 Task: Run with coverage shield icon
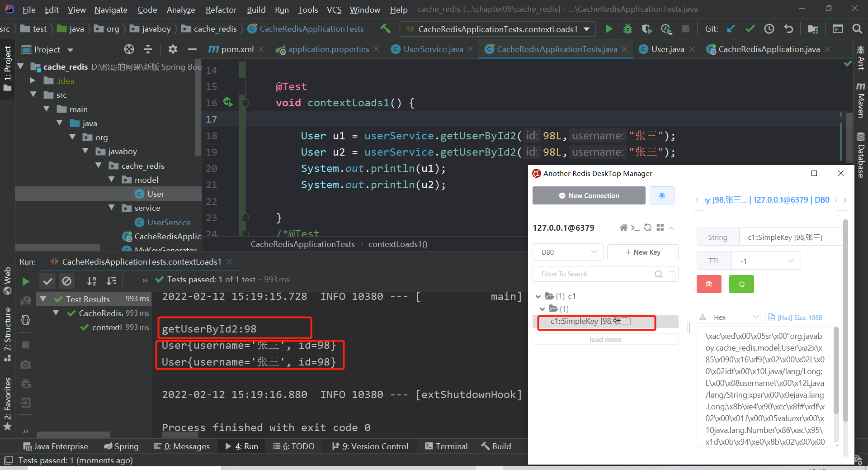[647, 29]
